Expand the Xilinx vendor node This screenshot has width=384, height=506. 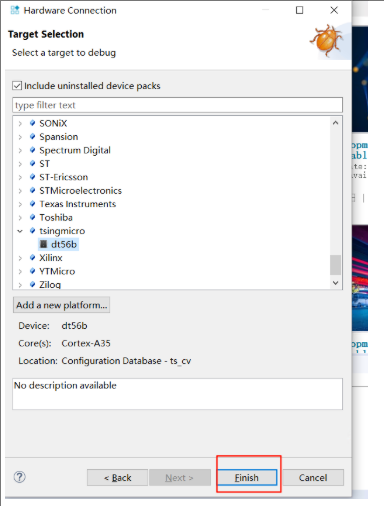pyautogui.click(x=20, y=258)
